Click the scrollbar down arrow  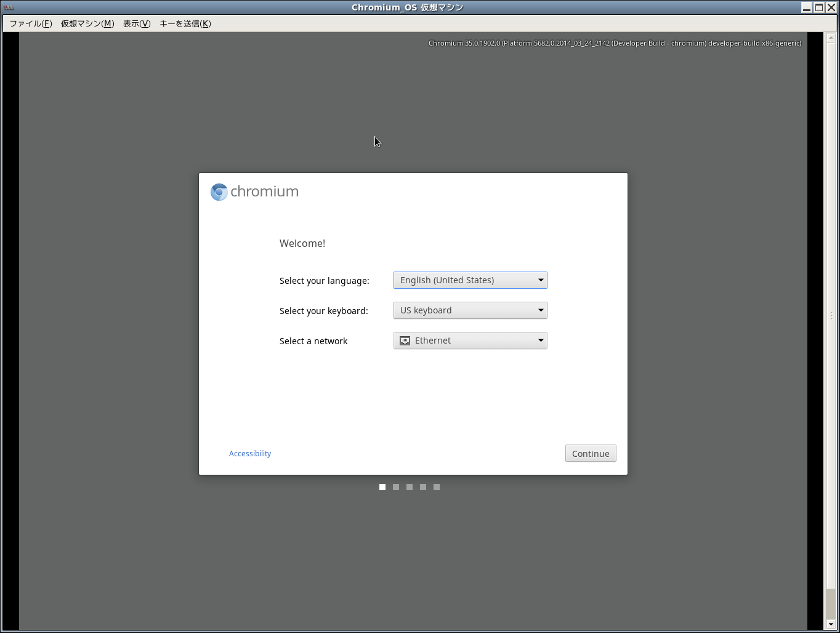[831, 624]
